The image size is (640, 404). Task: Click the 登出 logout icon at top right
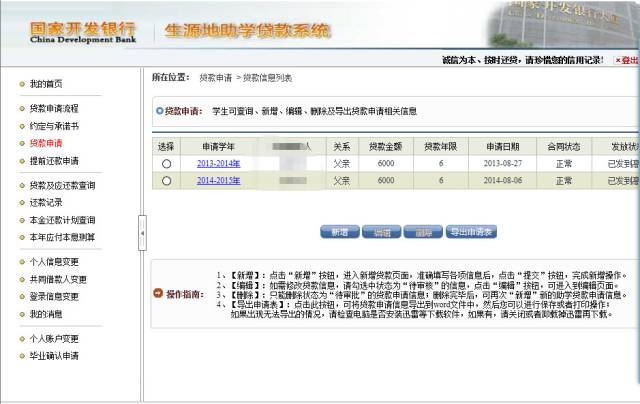tap(617, 60)
